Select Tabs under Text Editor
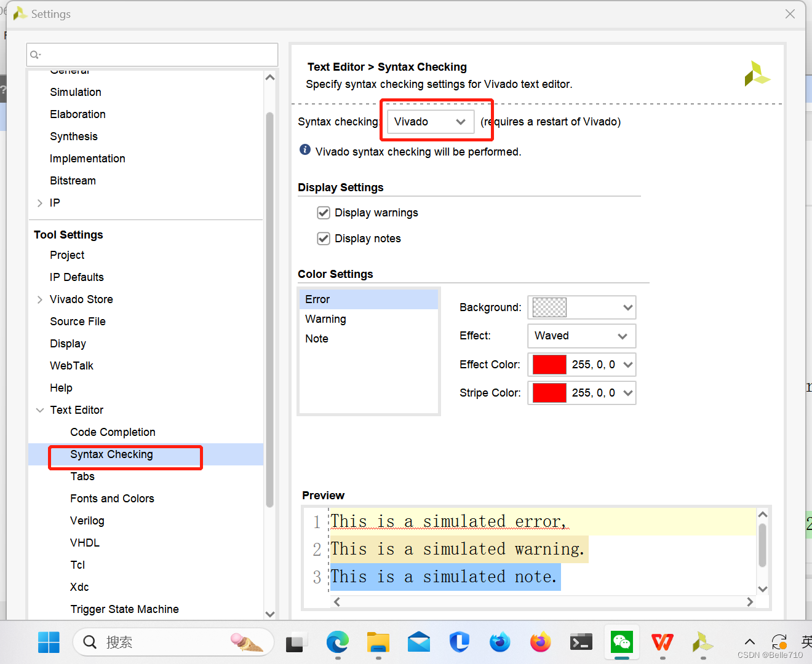 click(x=82, y=476)
